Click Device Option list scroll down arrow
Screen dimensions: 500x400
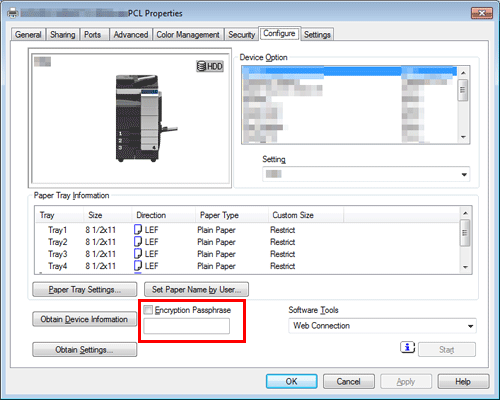[x=463, y=137]
